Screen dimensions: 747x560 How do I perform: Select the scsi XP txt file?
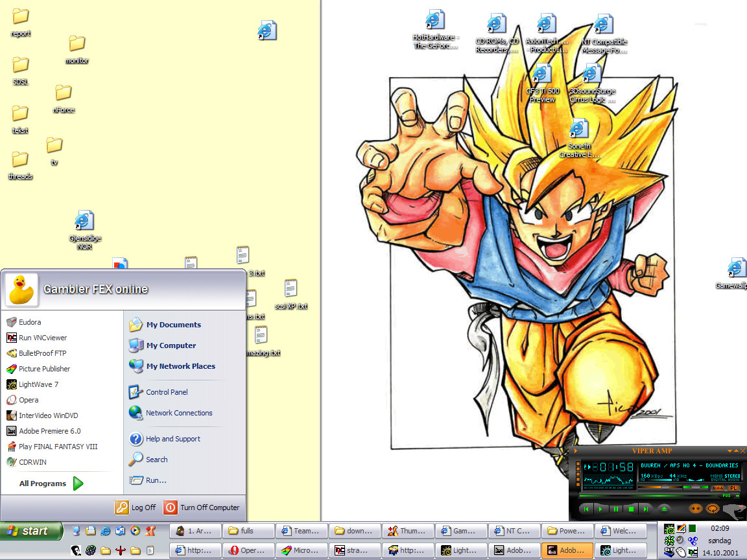tap(290, 295)
